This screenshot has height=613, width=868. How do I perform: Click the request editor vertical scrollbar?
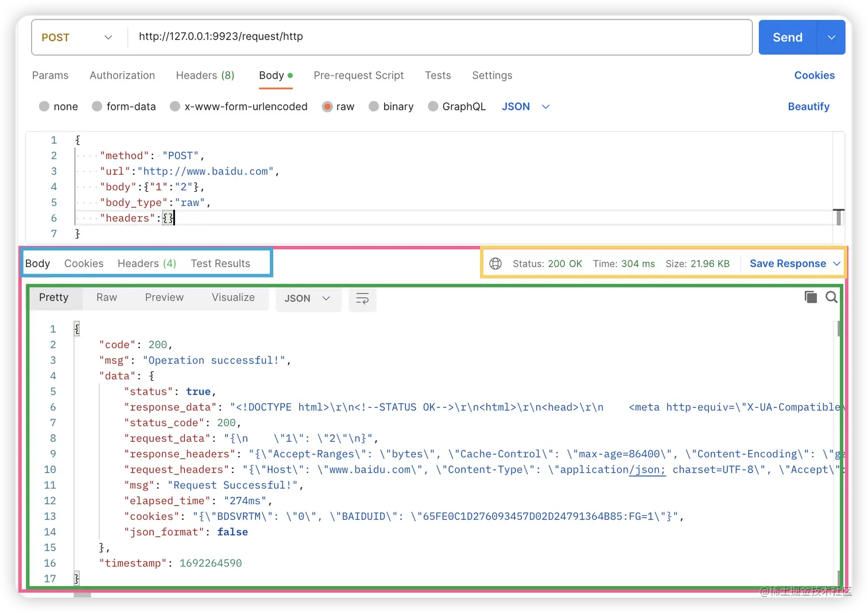pos(839,217)
